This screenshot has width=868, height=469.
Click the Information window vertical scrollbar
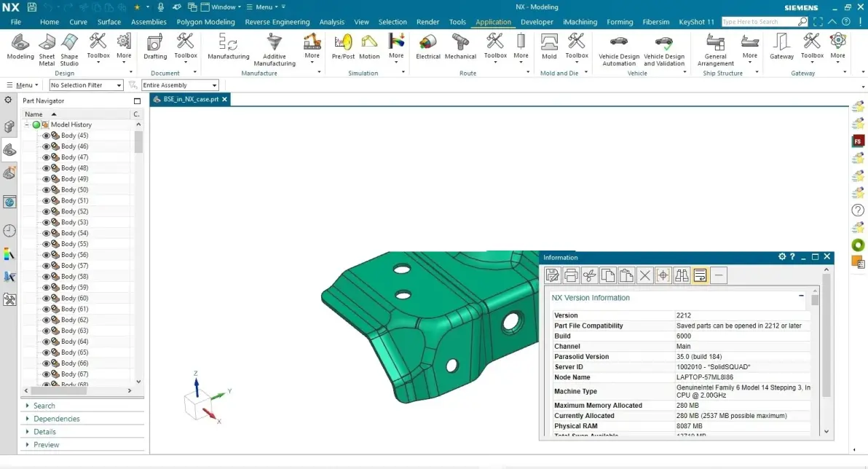pyautogui.click(x=826, y=336)
